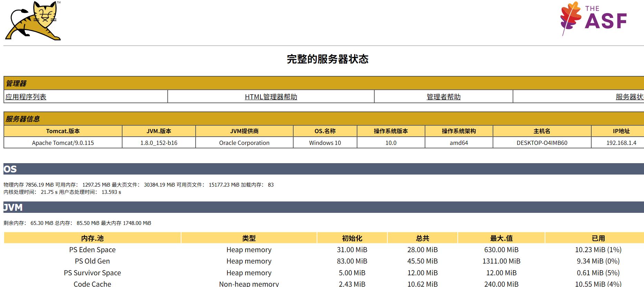Open the 服务器状态 link

630,97
